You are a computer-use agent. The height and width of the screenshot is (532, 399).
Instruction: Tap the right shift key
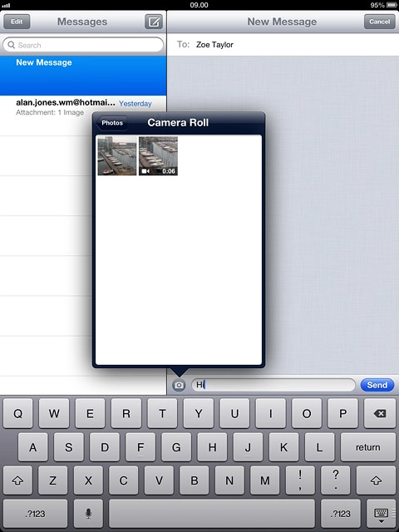pos(377,480)
